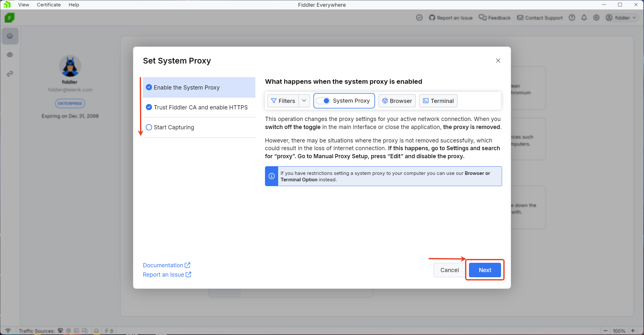Click the fiddler profile avatar image
This screenshot has height=335, width=644.
point(70,66)
